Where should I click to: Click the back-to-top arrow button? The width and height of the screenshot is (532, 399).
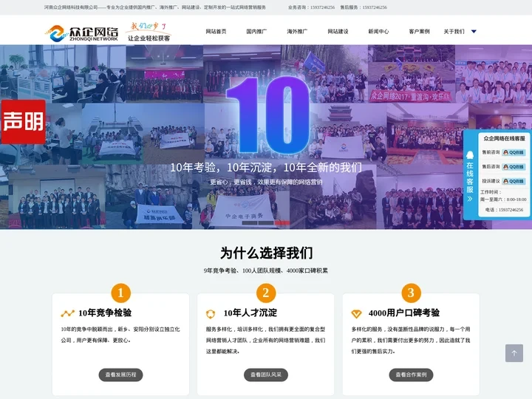click(514, 353)
